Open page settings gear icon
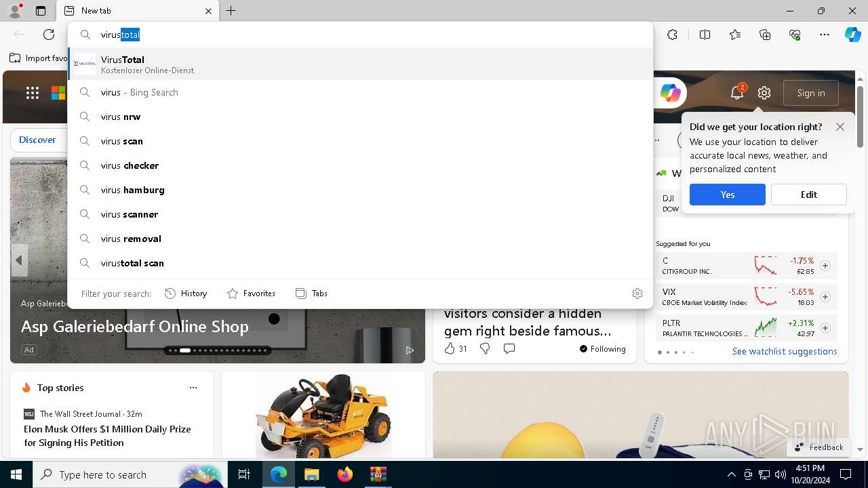The image size is (868, 488). point(764,93)
